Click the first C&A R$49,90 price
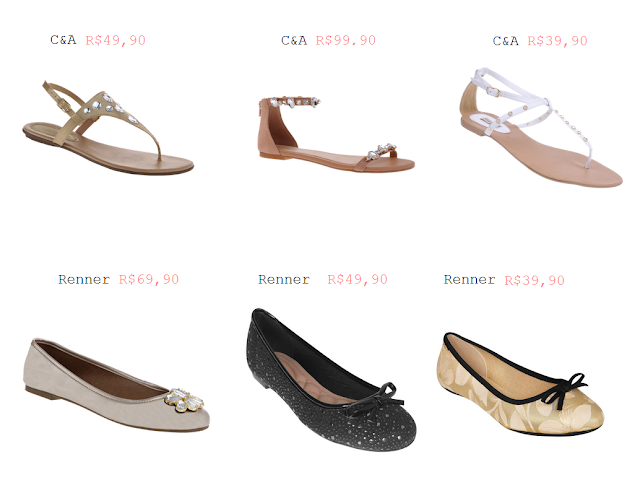 pos(116,40)
